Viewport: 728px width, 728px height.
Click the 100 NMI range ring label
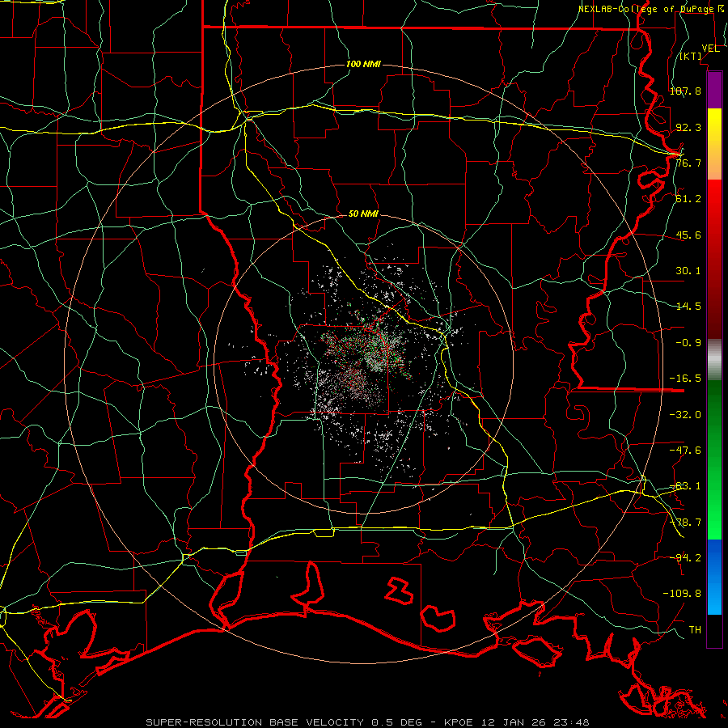tap(363, 64)
